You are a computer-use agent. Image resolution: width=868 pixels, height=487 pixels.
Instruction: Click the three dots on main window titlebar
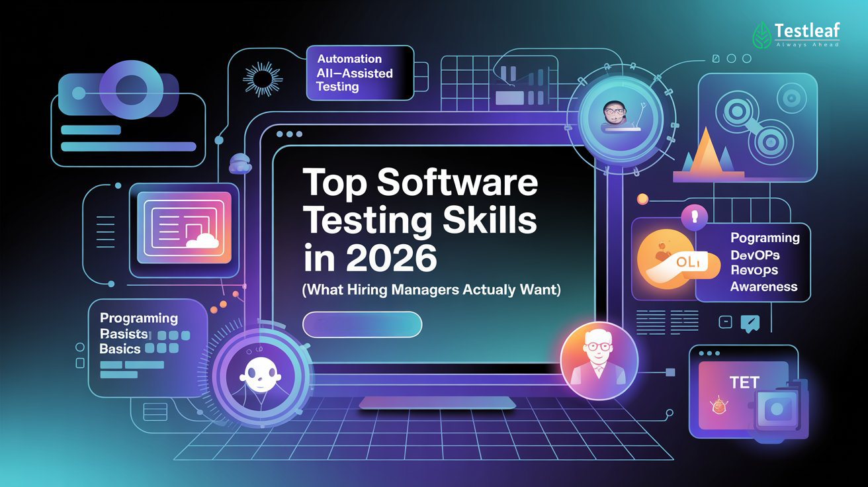click(289, 133)
